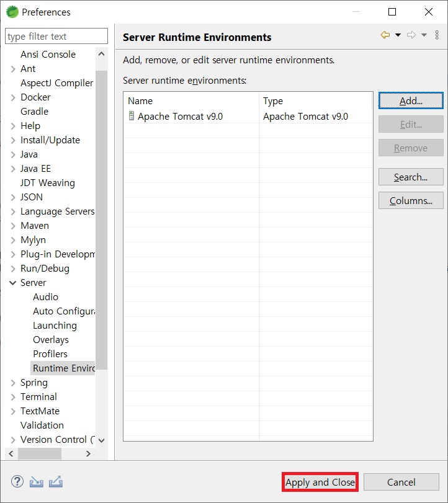Expand the Spring tree node
Image resolution: width=448 pixels, height=503 pixels.
point(13,383)
